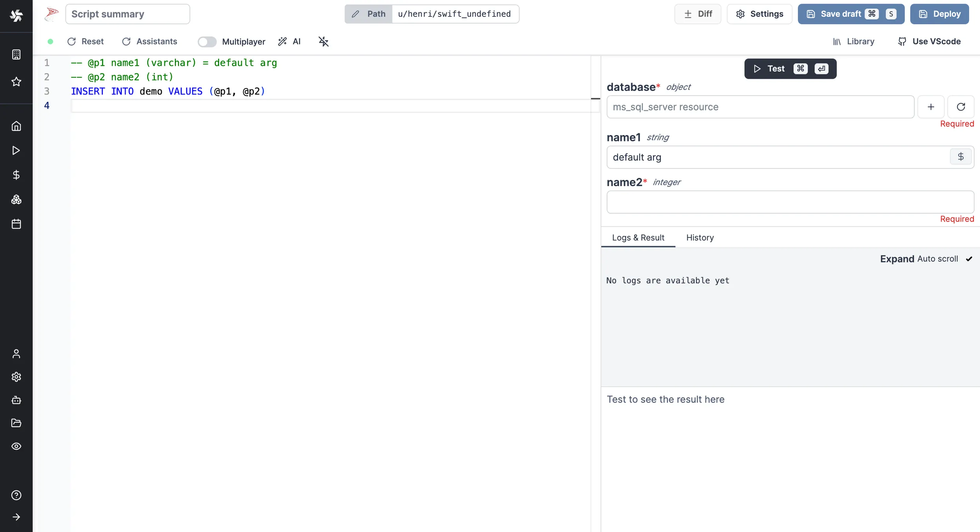Viewport: 980px width, 532px height.
Task: Open the Diff view
Action: point(697,14)
